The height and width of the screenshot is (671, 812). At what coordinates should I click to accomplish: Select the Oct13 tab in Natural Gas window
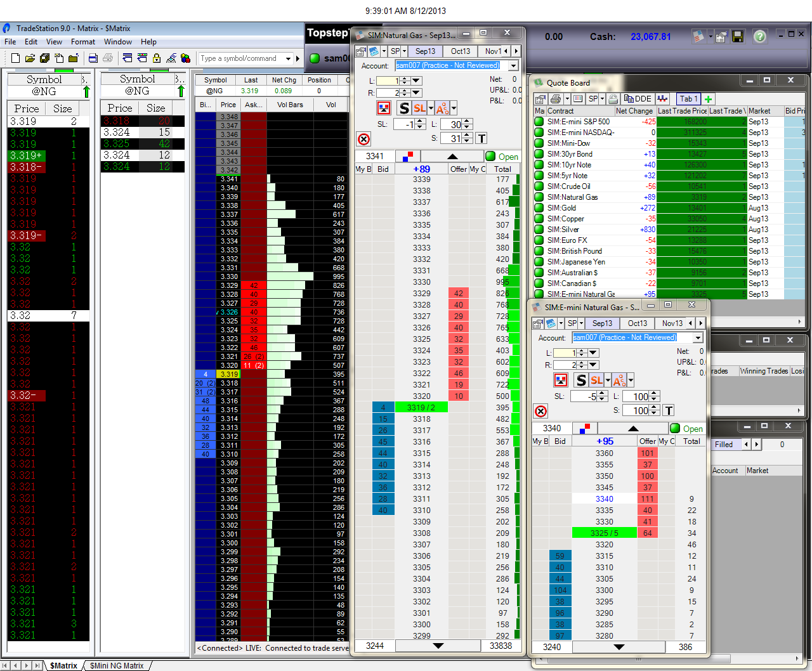click(x=461, y=51)
